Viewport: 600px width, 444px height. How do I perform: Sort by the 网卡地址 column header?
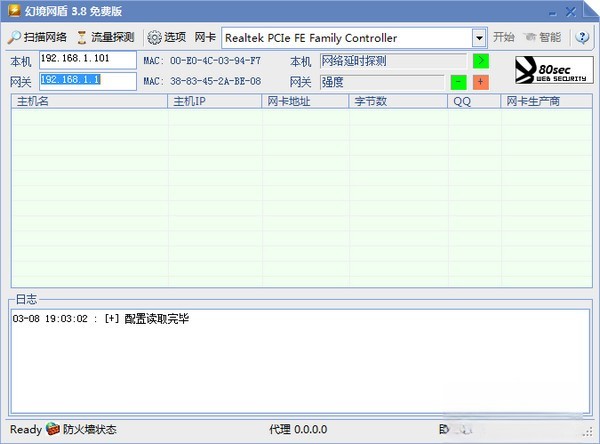[x=305, y=101]
